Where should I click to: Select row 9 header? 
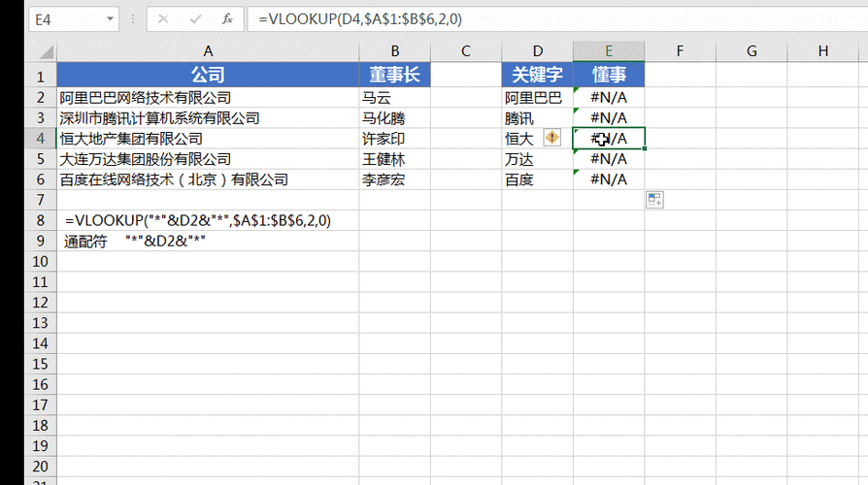pos(41,241)
